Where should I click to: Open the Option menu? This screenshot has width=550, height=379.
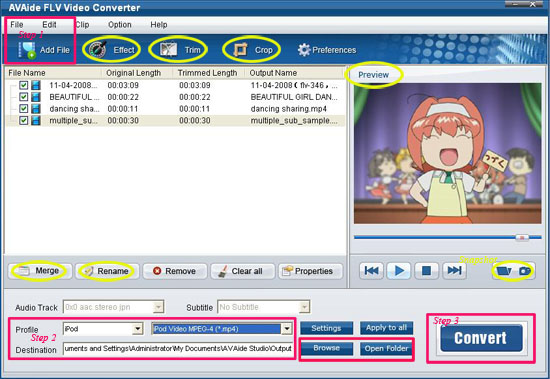click(120, 25)
